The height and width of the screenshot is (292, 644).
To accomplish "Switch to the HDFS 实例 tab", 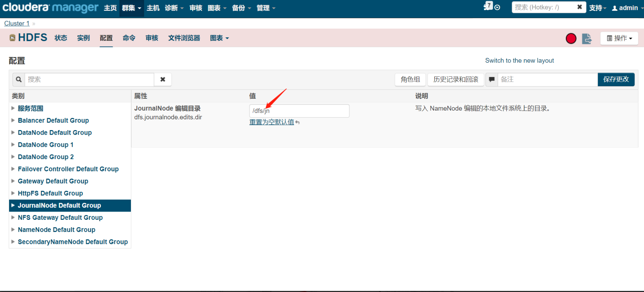I will [x=83, y=38].
